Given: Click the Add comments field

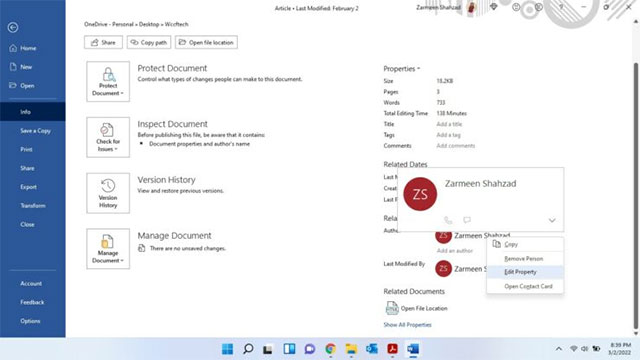Looking at the screenshot, I should coord(456,146).
